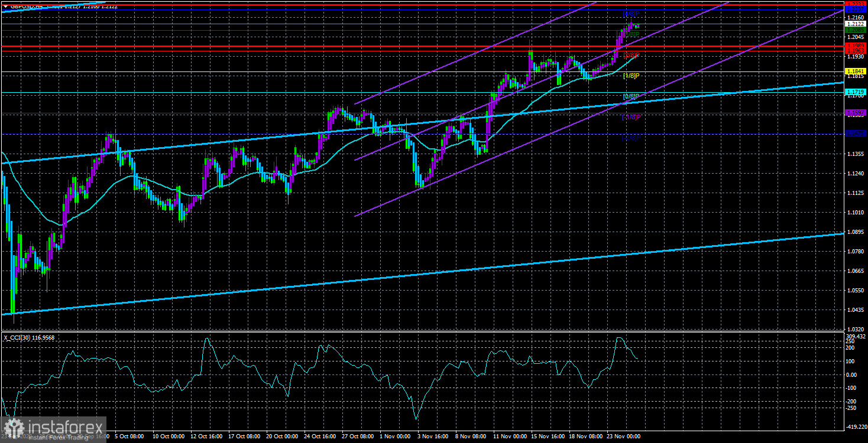Click the 309.432 value on the CCI scale
This screenshot has width=868, height=443.
[856, 335]
